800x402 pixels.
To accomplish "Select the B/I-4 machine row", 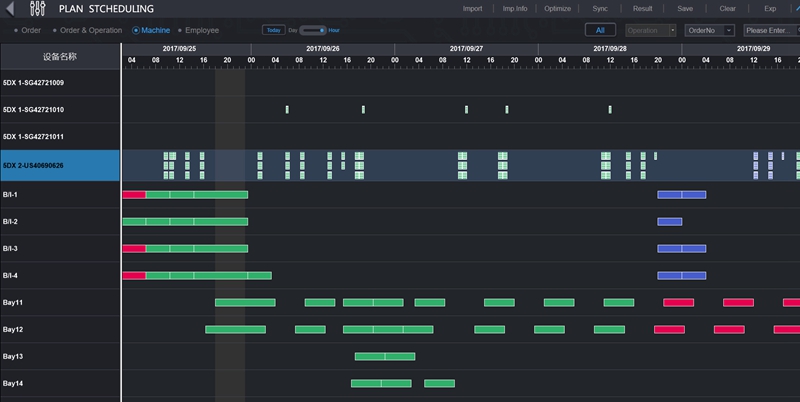I will (60, 275).
